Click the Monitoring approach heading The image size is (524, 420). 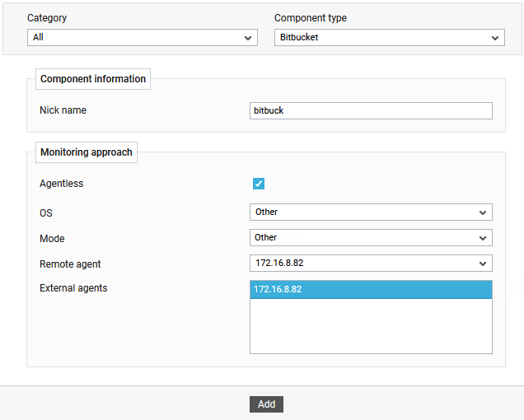click(x=87, y=152)
